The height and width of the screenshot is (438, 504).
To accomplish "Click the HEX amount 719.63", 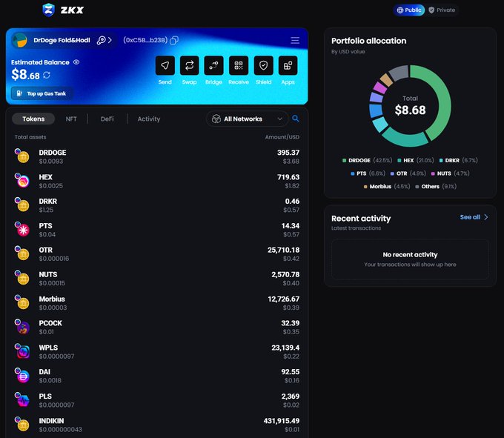I will point(288,177).
